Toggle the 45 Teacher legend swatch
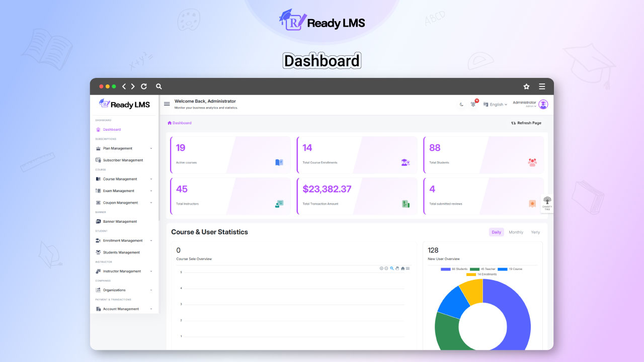The width and height of the screenshot is (644, 362). point(475,269)
